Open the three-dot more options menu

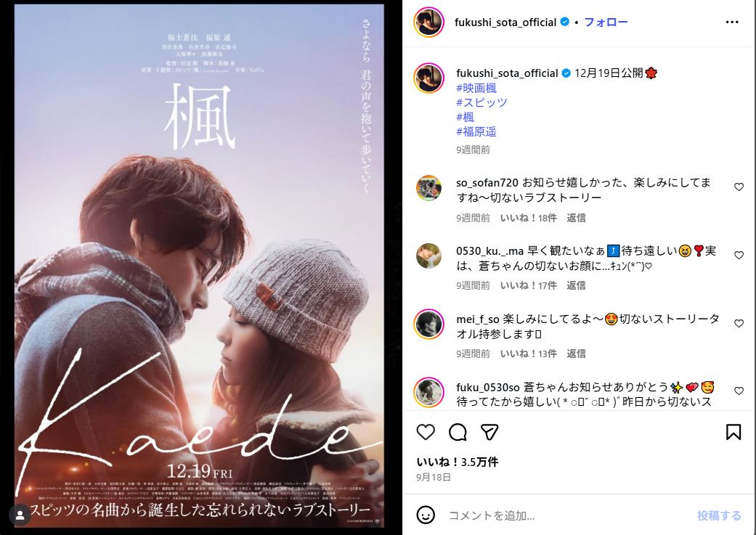click(732, 23)
